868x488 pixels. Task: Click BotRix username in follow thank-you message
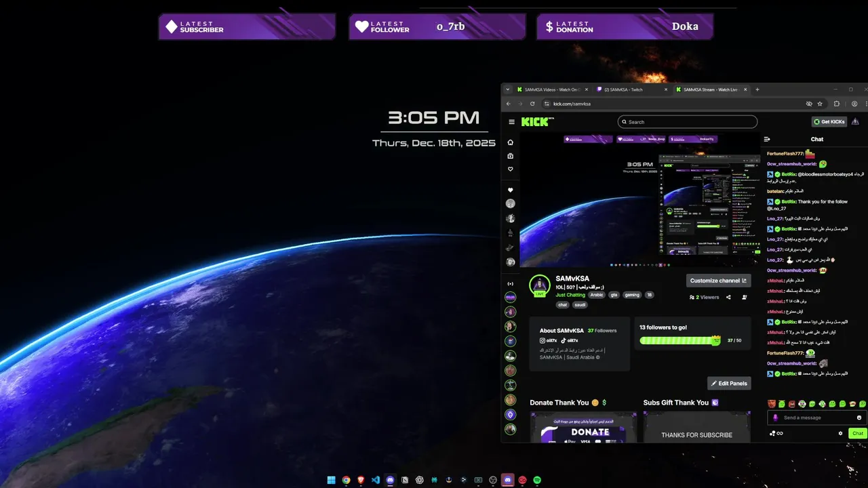tap(789, 201)
